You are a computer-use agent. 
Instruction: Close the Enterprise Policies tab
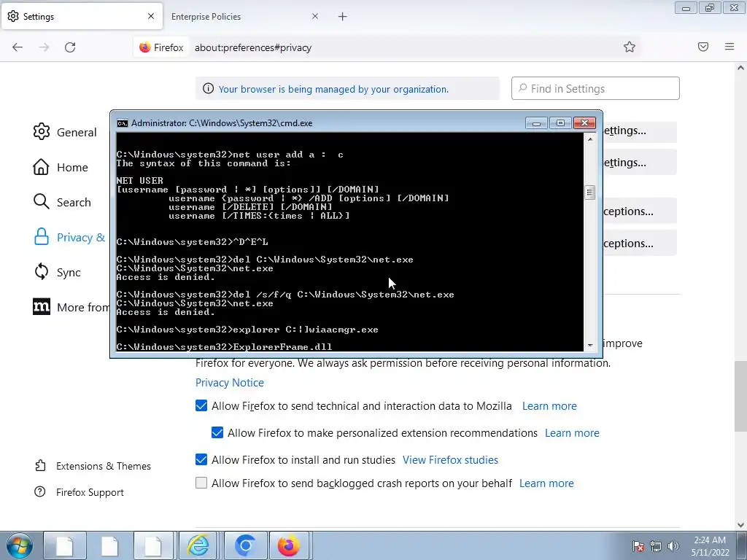coord(315,16)
